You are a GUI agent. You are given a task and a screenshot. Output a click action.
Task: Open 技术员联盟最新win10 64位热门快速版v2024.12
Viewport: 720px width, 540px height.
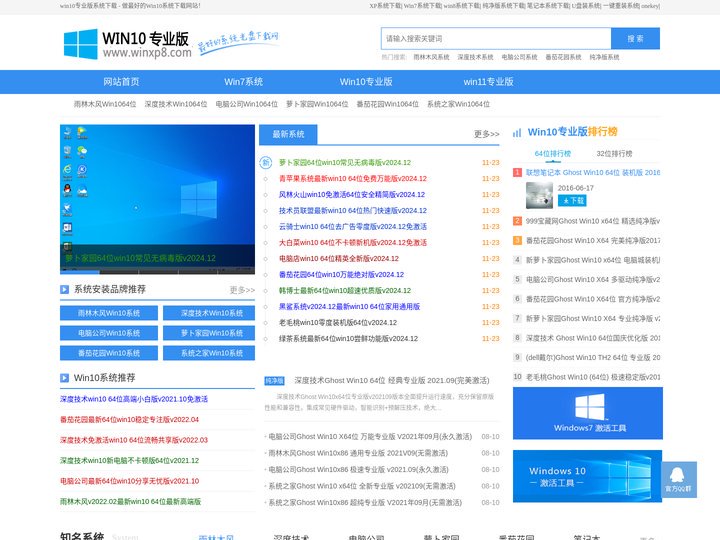(353, 211)
